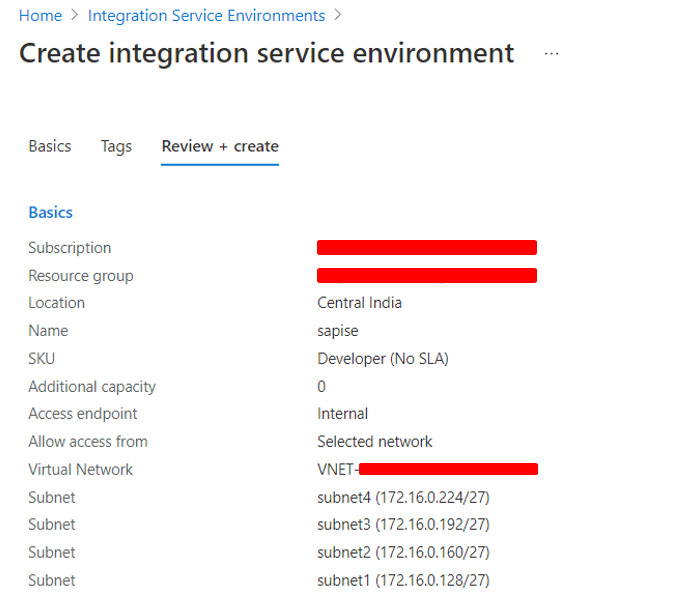The width and height of the screenshot is (687, 613).
Task: Click the Allow access from label
Action: coord(88,442)
